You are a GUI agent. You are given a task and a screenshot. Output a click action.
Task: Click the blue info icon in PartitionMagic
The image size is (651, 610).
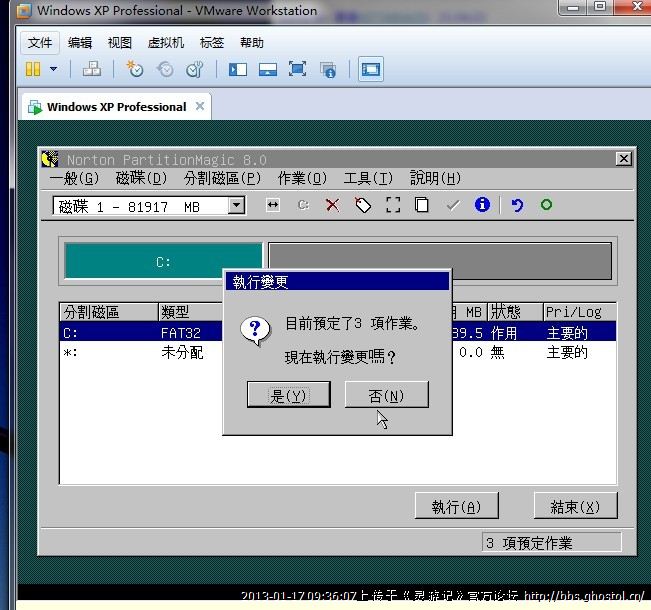482,205
